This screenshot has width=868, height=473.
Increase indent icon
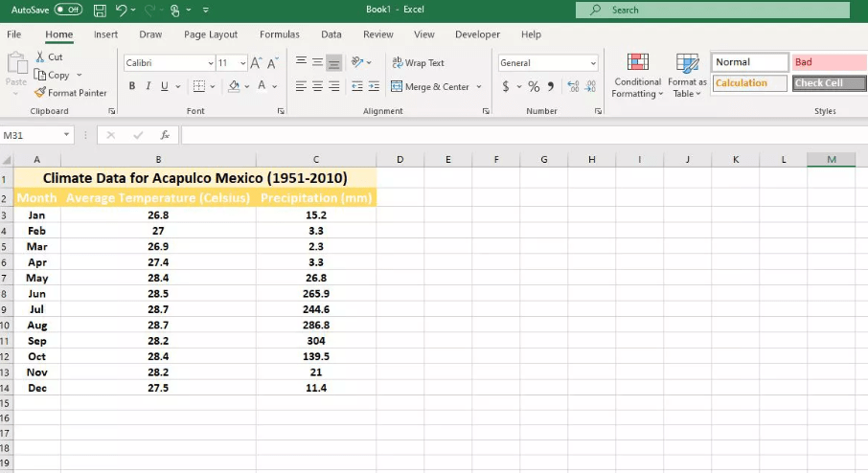[x=374, y=86]
